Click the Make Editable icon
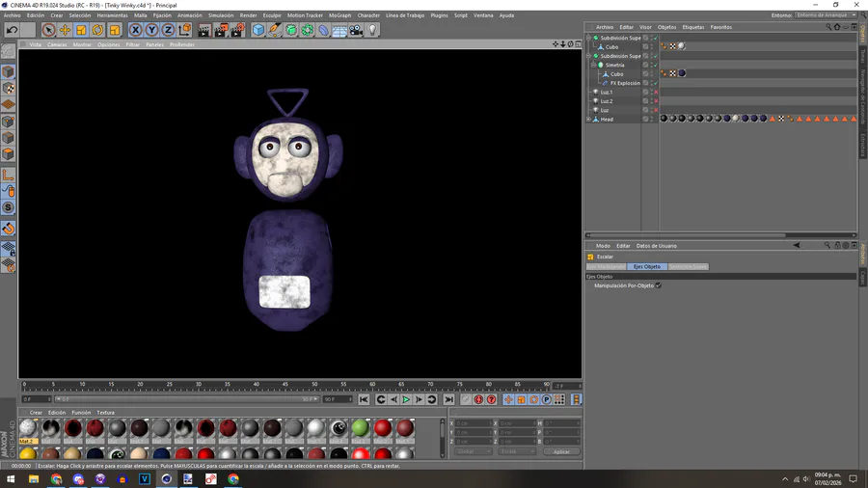Image resolution: width=868 pixels, height=488 pixels. click(x=9, y=51)
